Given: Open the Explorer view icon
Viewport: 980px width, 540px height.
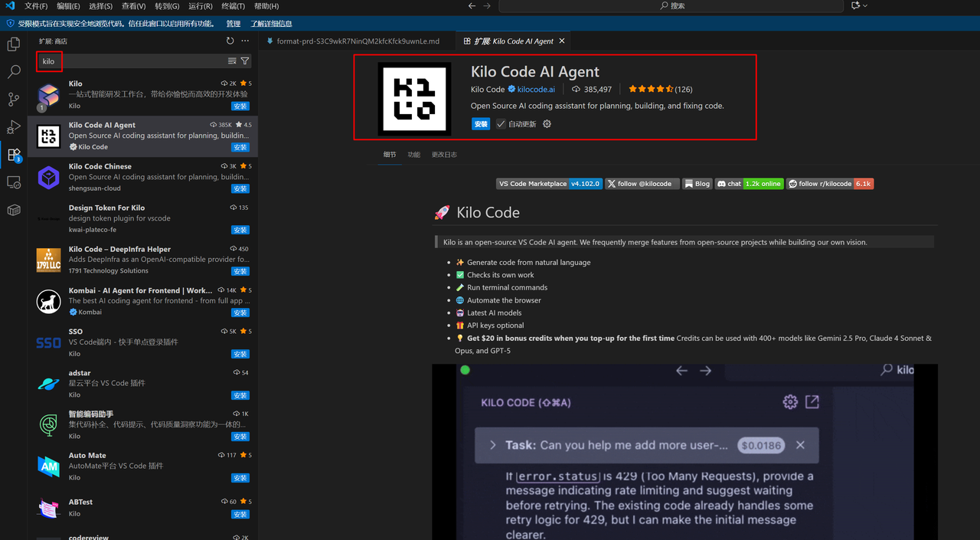Looking at the screenshot, I should pos(13,44).
